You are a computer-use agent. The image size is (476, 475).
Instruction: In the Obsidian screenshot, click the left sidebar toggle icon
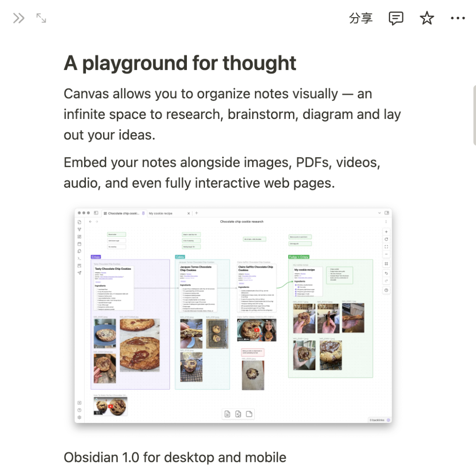96,213
